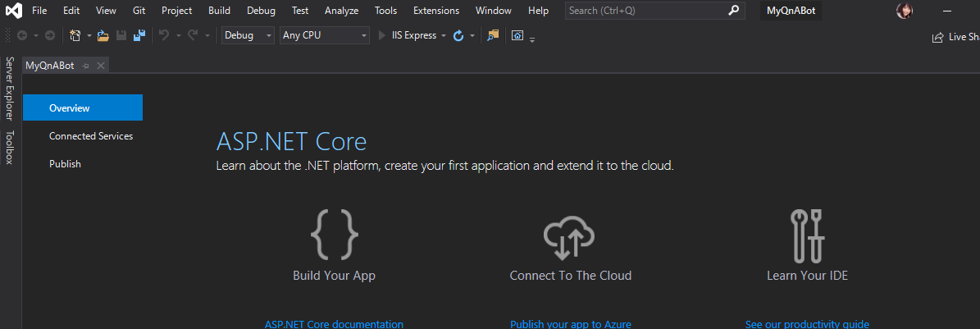Open the View menu
The width and height of the screenshot is (980, 329).
107,11
